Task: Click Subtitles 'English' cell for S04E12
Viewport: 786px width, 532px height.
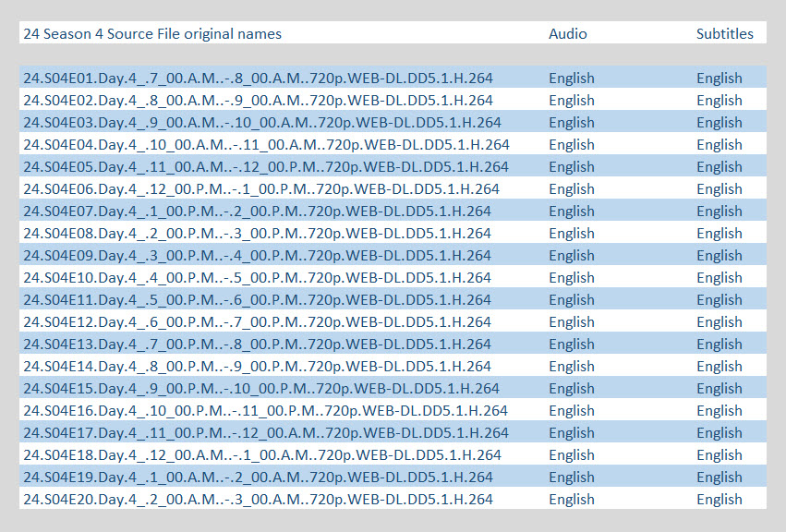Action: [719, 322]
